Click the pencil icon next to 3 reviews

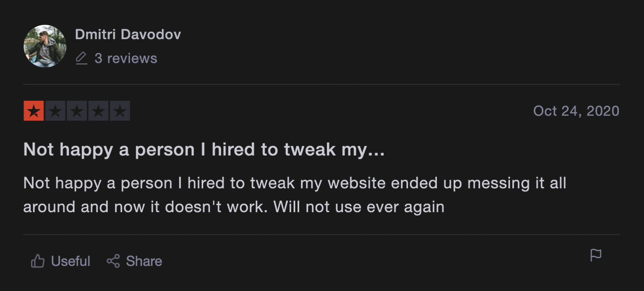coord(81,58)
